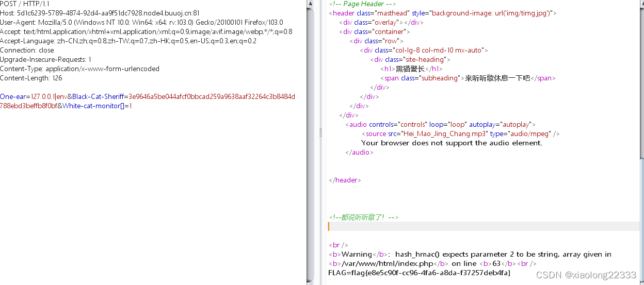Click the Upgrade-Insecure-Requests header
Screen dimensions: 644x285
coord(45,59)
